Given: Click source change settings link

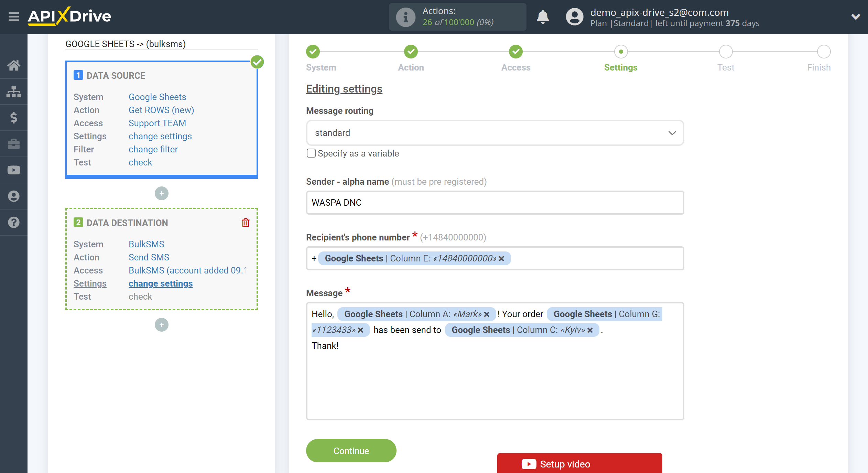Looking at the screenshot, I should coord(160,136).
